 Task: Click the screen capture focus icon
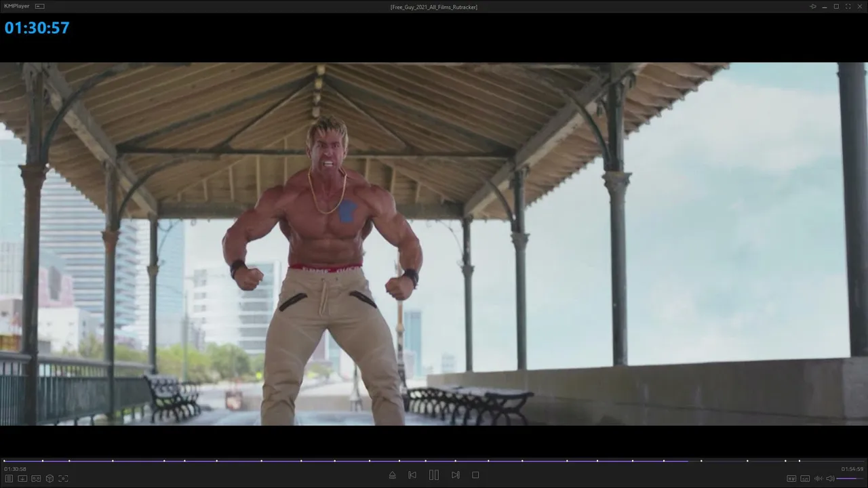pyautogui.click(x=63, y=479)
